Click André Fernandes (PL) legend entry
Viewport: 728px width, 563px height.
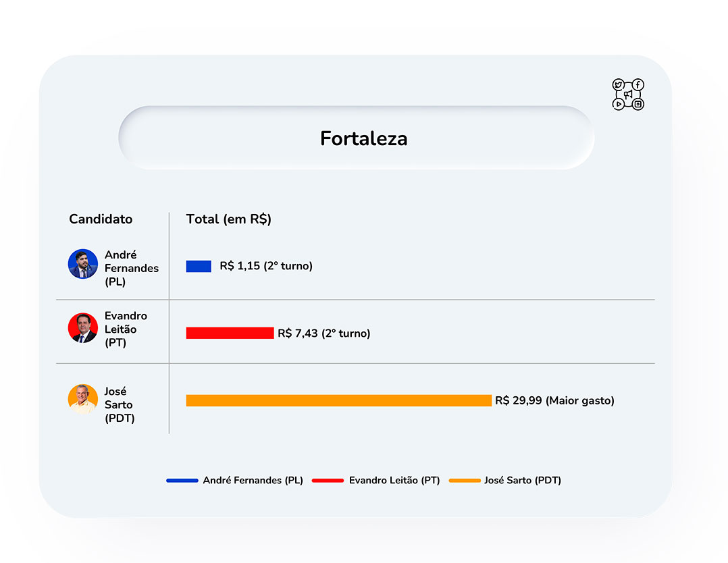(x=234, y=481)
